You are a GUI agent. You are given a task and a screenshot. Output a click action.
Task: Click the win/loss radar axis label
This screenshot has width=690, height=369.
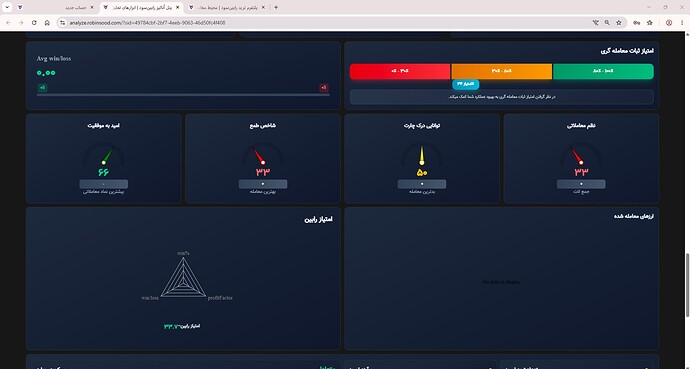(150, 298)
